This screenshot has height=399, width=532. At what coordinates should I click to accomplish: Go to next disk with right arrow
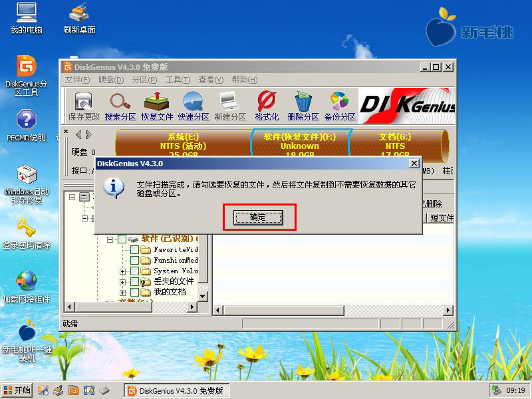pyautogui.click(x=88, y=135)
